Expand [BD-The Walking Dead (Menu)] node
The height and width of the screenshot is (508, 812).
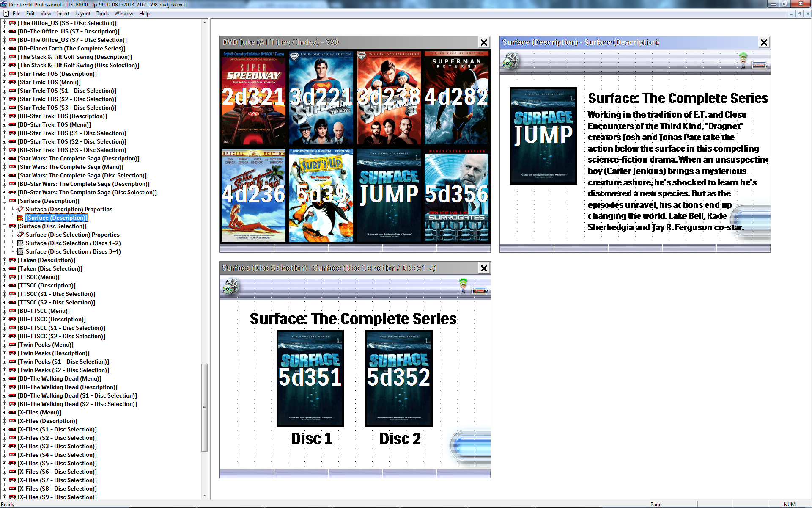tap(4, 378)
